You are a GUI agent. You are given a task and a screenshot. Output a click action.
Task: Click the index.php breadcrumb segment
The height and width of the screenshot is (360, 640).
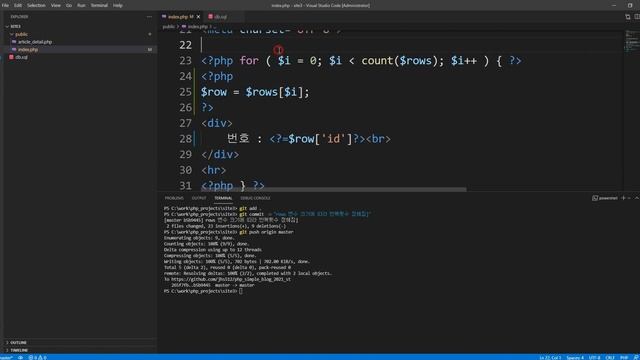tap(198, 27)
